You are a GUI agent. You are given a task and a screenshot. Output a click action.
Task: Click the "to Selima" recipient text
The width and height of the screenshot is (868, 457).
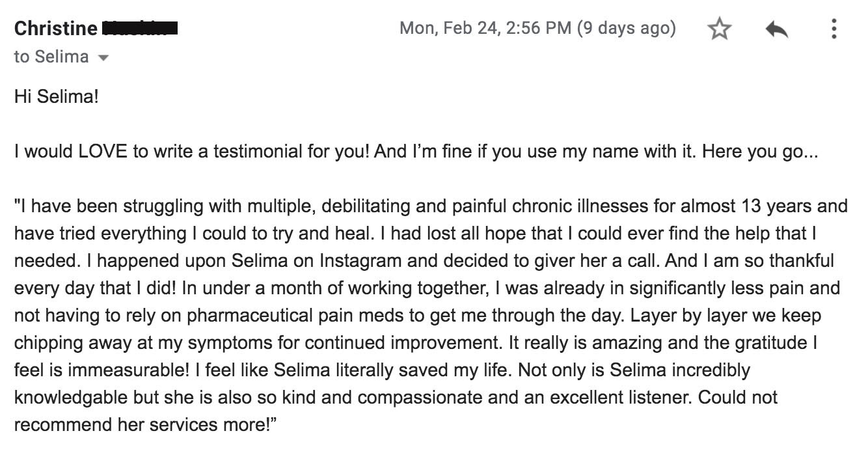coord(51,57)
